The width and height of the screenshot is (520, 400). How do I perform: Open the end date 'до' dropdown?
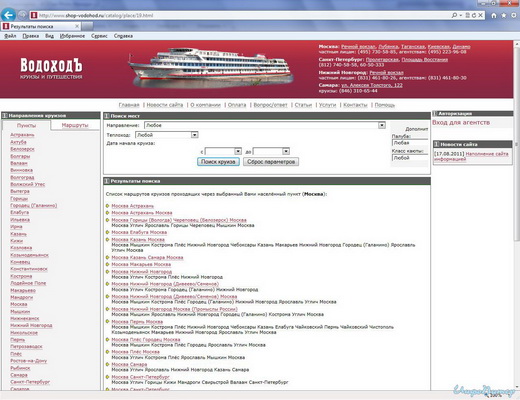pos(286,151)
